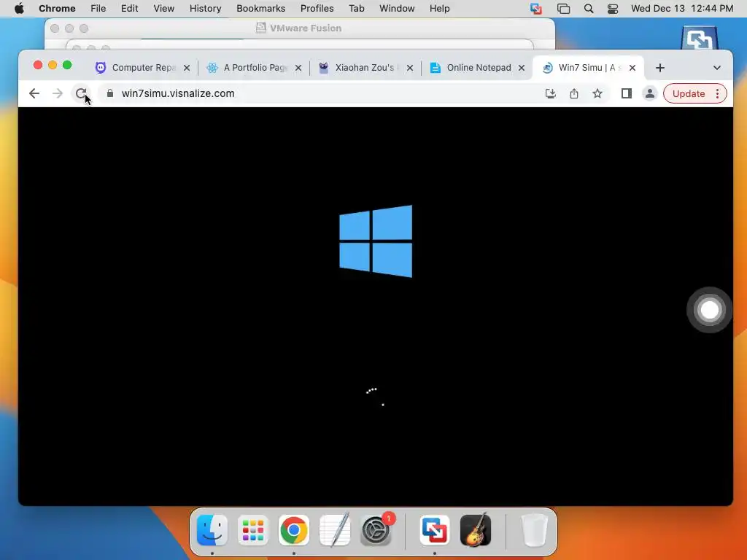Open TextEdit from the Dock
This screenshot has width=747, height=560.
pos(335,529)
